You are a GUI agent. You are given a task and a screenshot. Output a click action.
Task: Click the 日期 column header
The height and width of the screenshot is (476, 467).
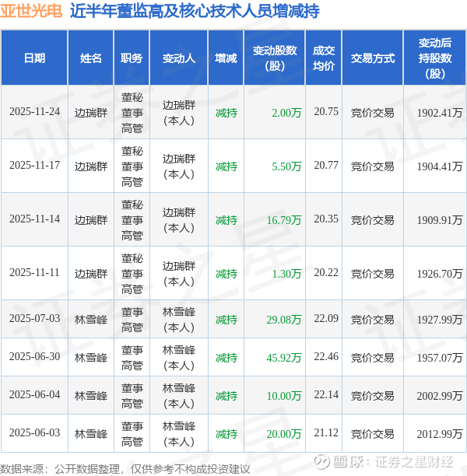pos(34,58)
